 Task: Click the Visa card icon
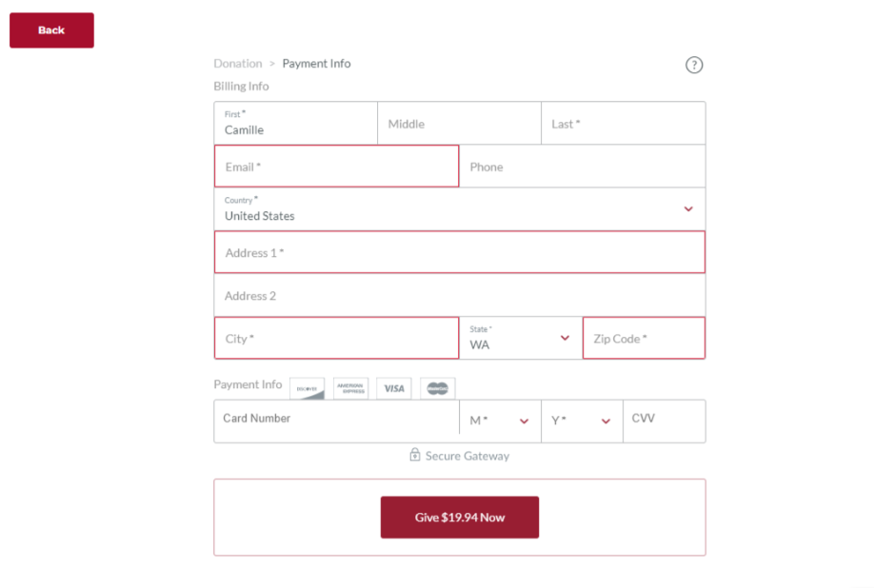click(394, 388)
